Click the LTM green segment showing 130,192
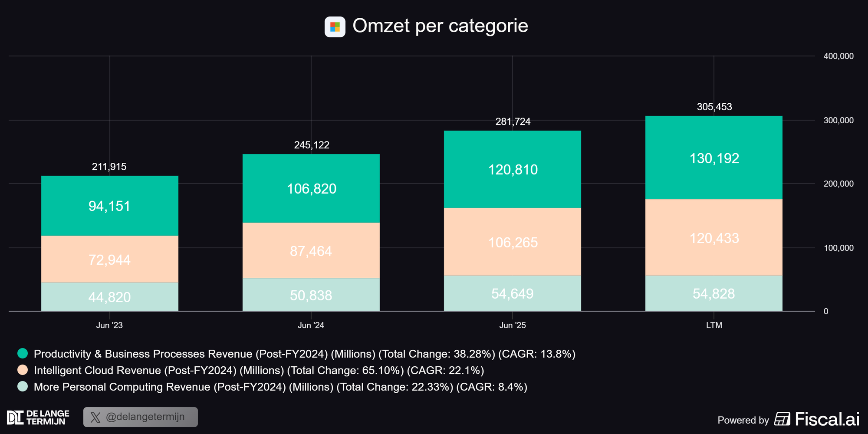 [x=714, y=158]
